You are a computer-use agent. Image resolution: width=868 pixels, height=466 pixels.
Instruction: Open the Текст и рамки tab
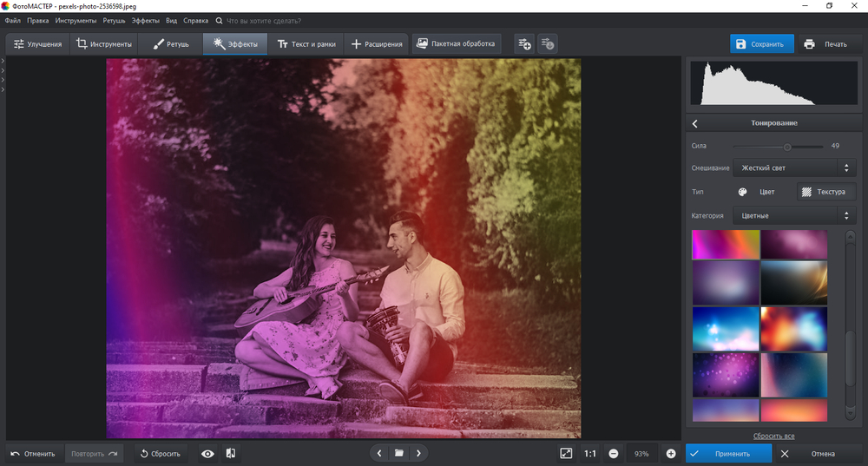coord(305,43)
